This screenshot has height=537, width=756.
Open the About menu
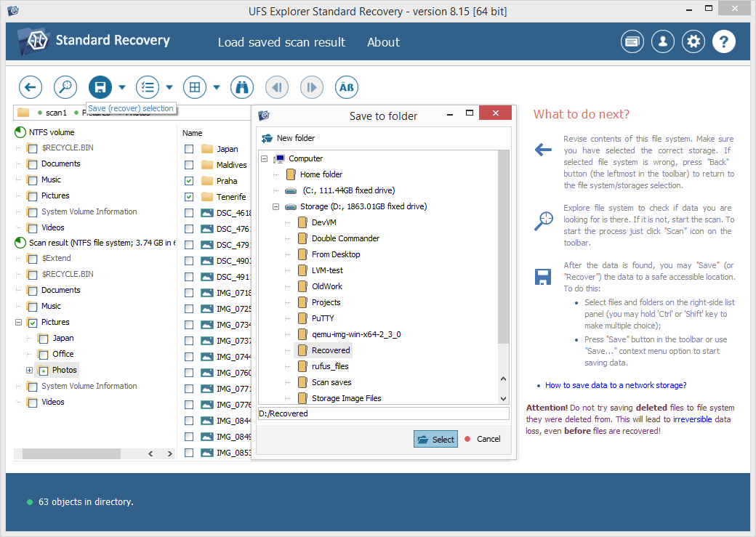point(383,42)
